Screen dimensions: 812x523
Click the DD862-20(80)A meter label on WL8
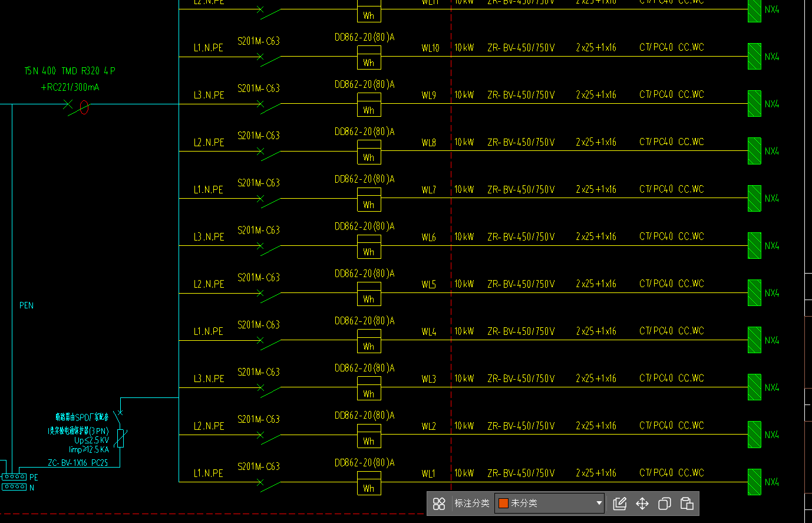365,131
